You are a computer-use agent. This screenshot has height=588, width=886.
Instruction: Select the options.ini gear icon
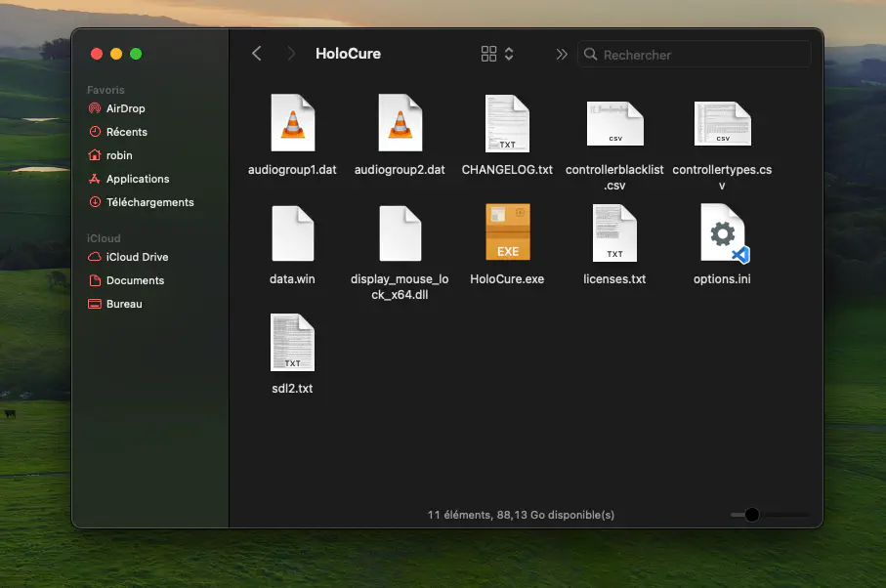722,232
